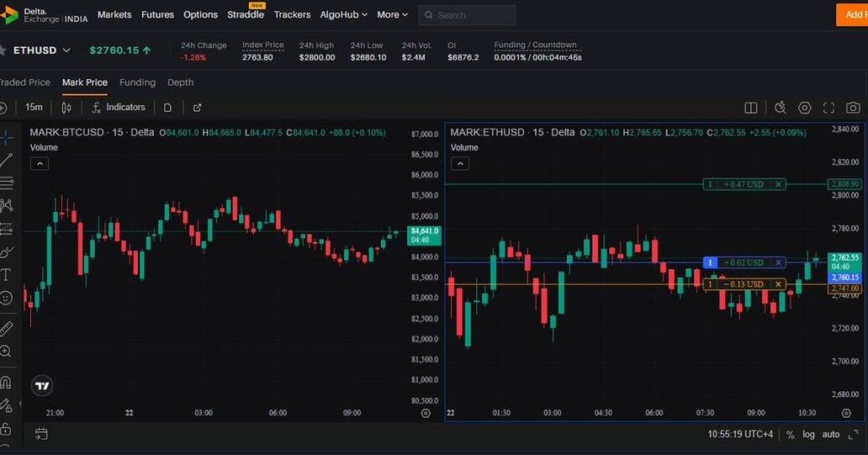The width and height of the screenshot is (868, 455).
Task: Select the ruler measure tool
Action: point(6,328)
